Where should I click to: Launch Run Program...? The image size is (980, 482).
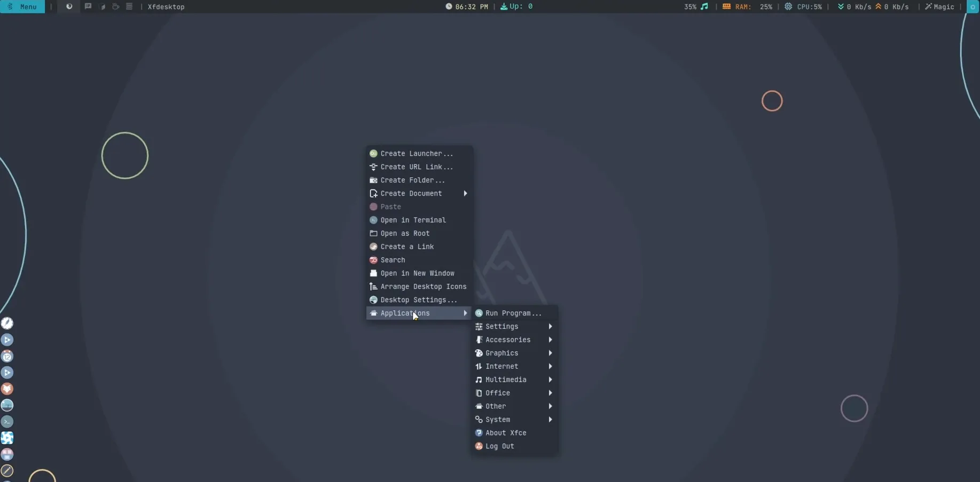[514, 313]
